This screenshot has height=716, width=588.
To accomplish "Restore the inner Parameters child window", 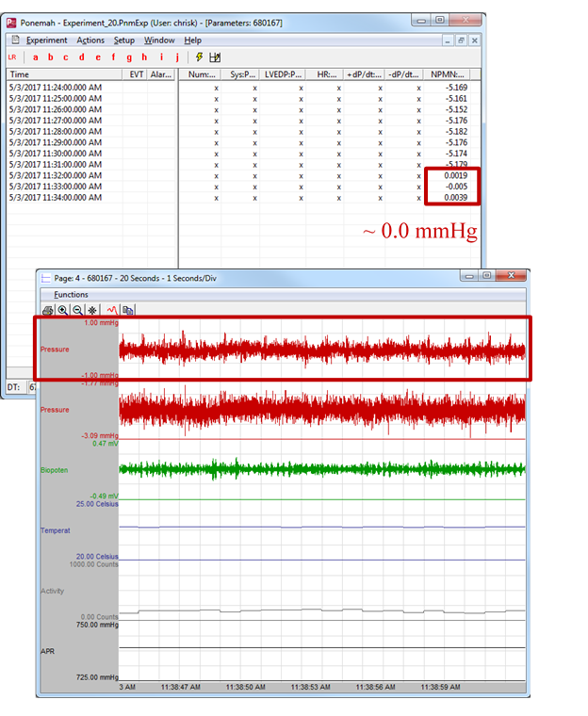I will point(461,41).
